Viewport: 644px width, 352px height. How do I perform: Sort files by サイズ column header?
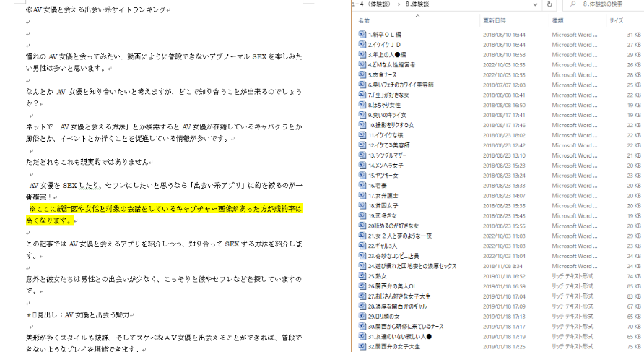pyautogui.click(x=615, y=21)
